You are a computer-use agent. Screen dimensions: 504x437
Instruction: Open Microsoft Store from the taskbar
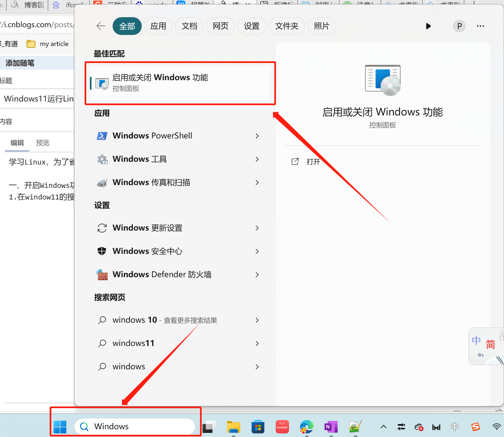[258, 427]
